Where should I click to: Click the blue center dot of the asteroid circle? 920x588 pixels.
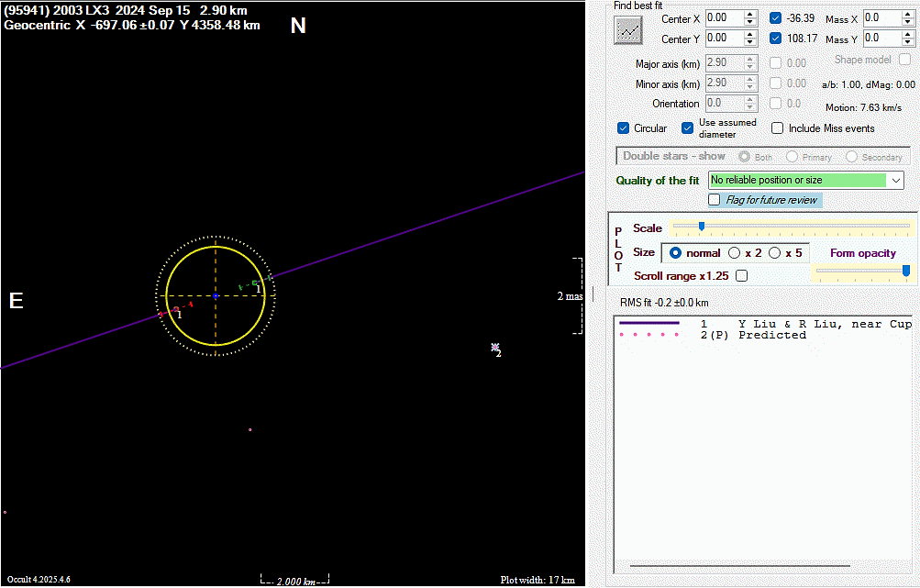pos(216,296)
